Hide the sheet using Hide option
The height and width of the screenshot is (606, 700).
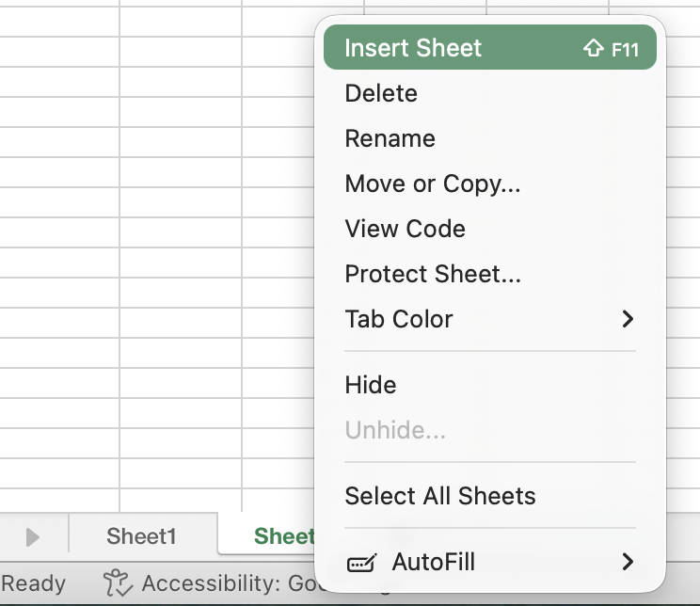coord(371,385)
